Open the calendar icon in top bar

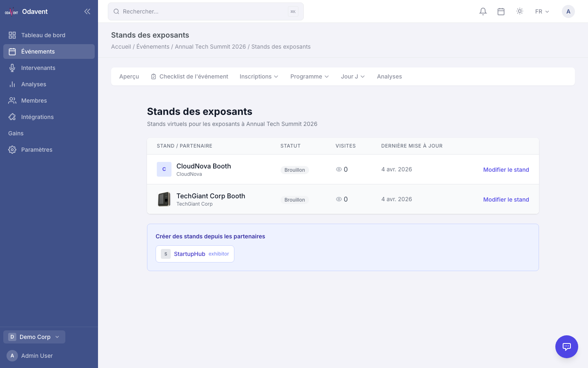click(501, 11)
